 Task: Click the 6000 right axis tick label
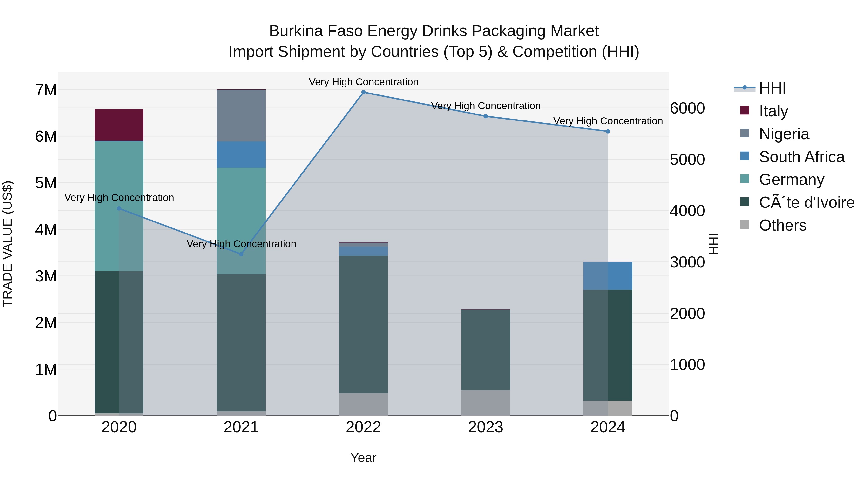tap(687, 108)
